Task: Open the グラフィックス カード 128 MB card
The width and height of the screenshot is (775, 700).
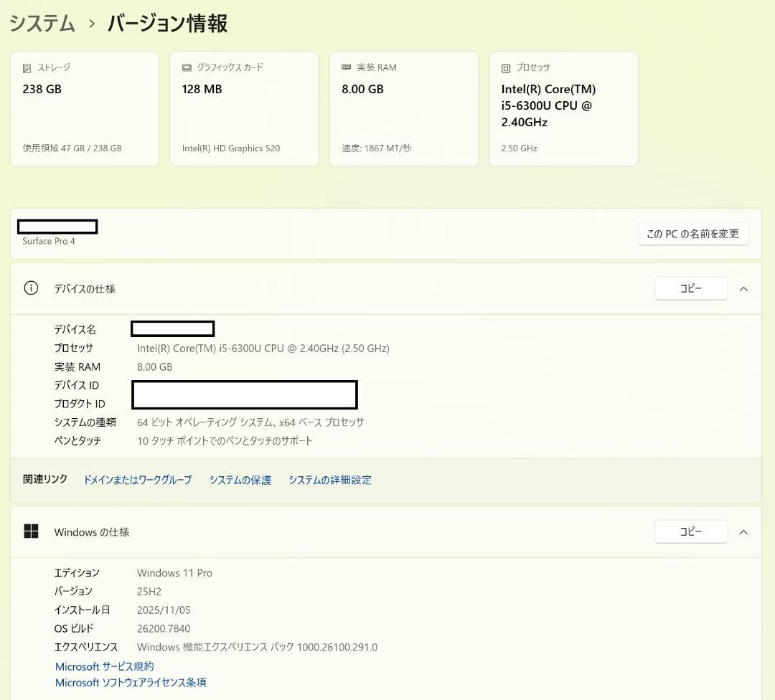Action: point(244,109)
